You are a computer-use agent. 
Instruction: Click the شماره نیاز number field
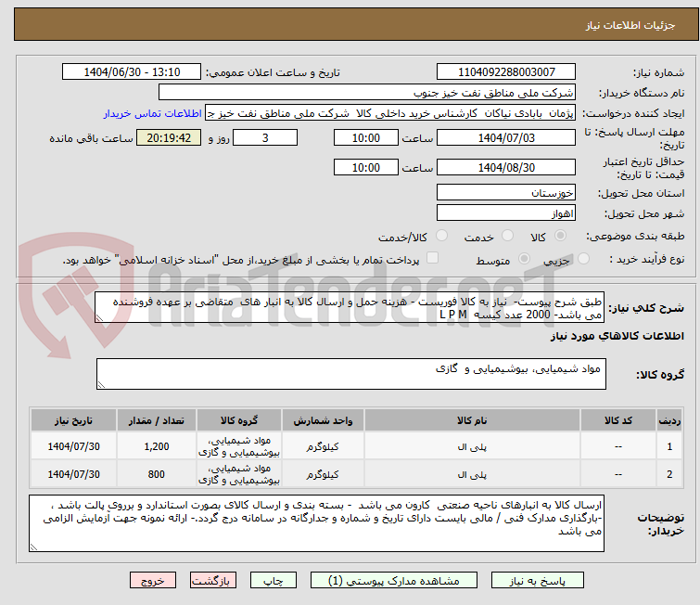coord(506,72)
